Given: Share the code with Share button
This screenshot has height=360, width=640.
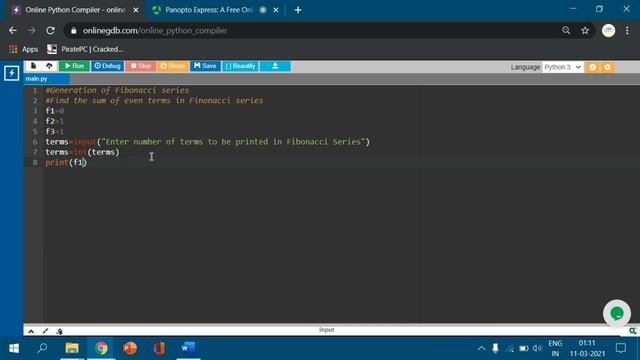Looking at the screenshot, I should 173,66.
